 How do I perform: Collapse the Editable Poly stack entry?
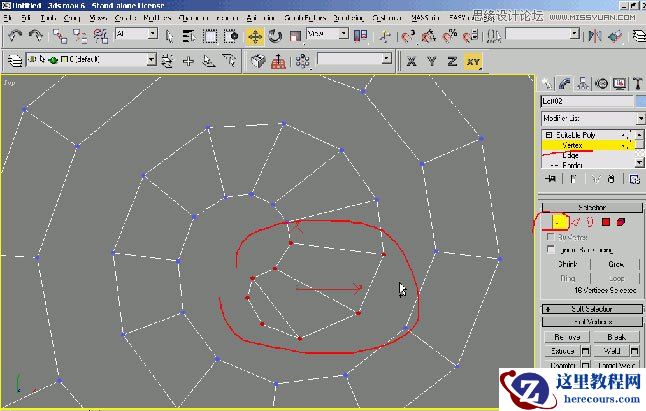pyautogui.click(x=548, y=135)
